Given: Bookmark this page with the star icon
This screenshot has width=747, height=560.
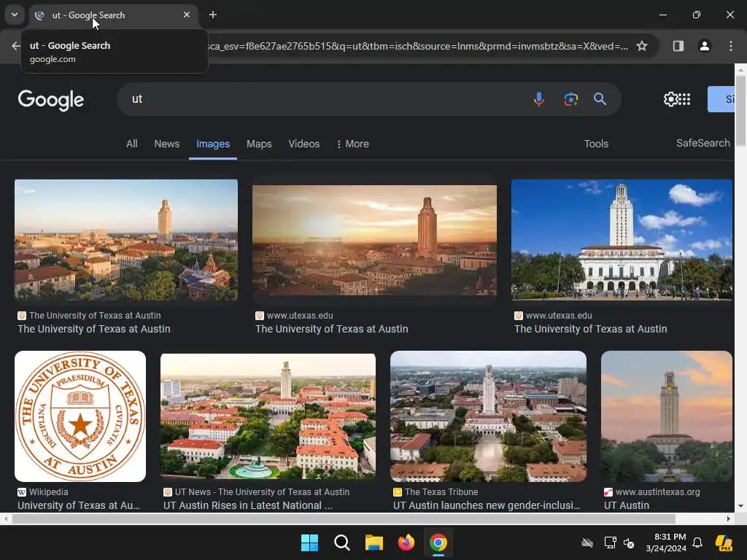Looking at the screenshot, I should (x=642, y=46).
